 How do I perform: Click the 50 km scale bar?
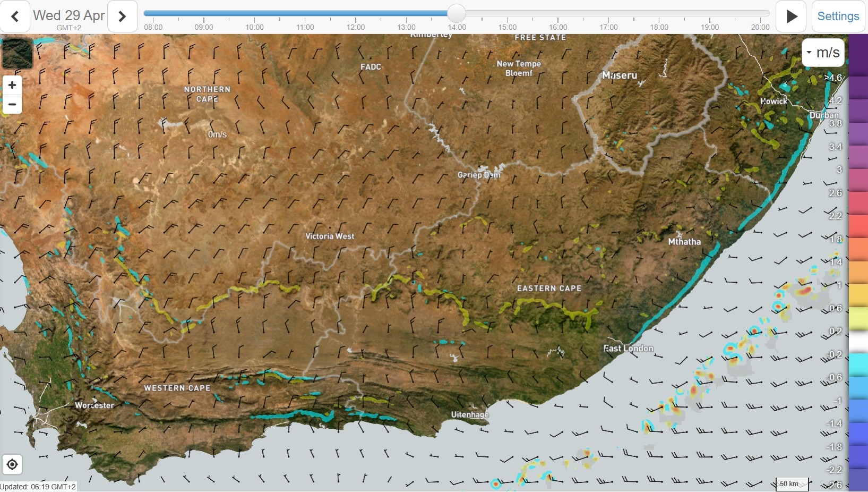[792, 483]
